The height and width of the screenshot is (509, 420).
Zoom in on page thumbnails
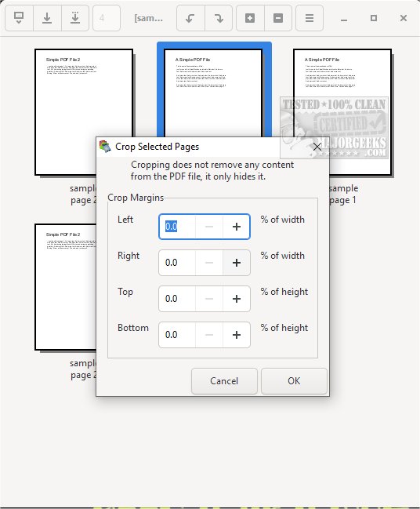[250, 18]
